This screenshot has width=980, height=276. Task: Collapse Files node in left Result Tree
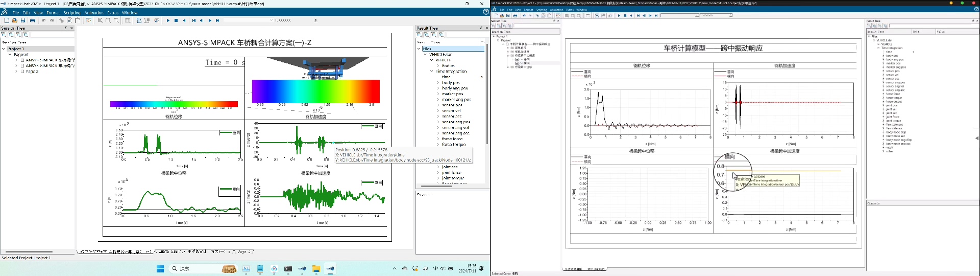click(x=419, y=49)
